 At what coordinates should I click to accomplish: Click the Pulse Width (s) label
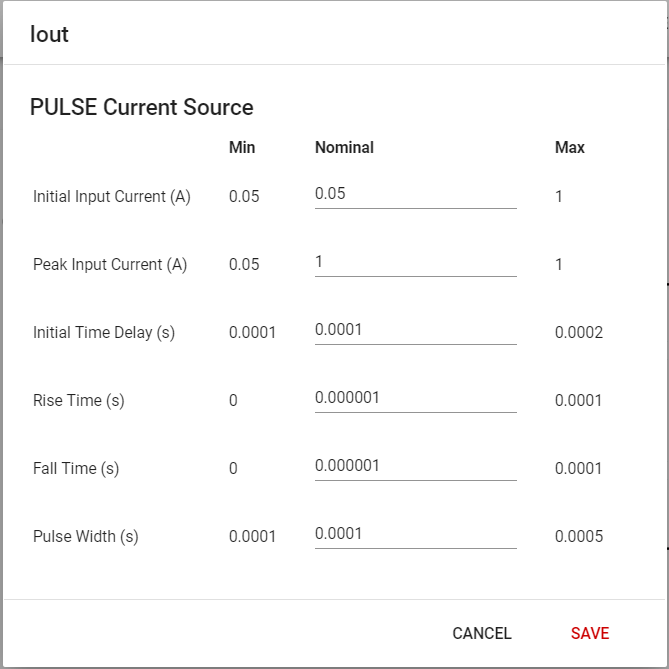pos(86,537)
